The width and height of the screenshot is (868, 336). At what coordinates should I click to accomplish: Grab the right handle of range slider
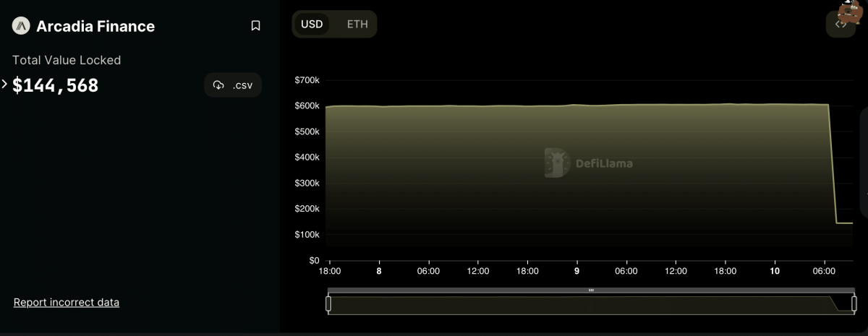click(854, 303)
